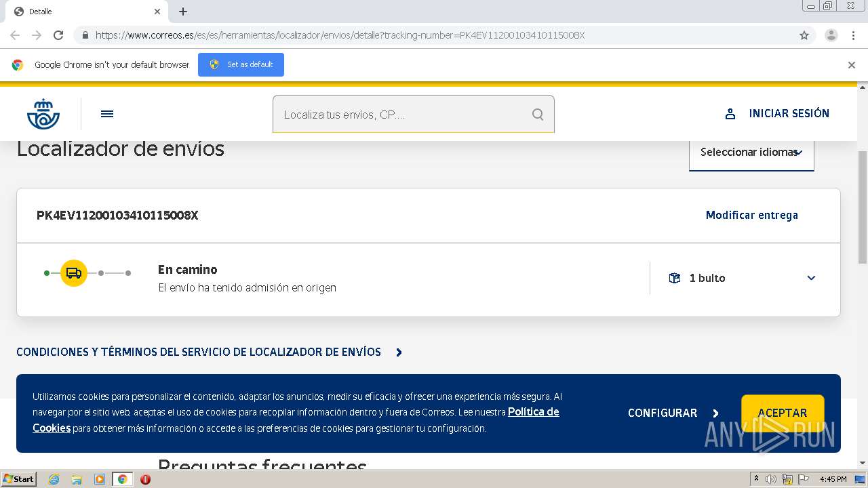Click arrow beside Condiciones y Términos link

[399, 352]
